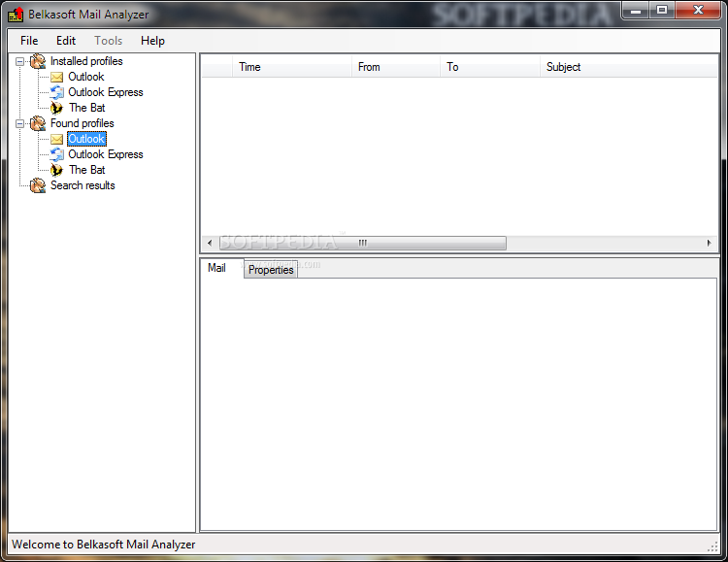
Task: Select Found profiles label in tree
Action: (x=83, y=123)
